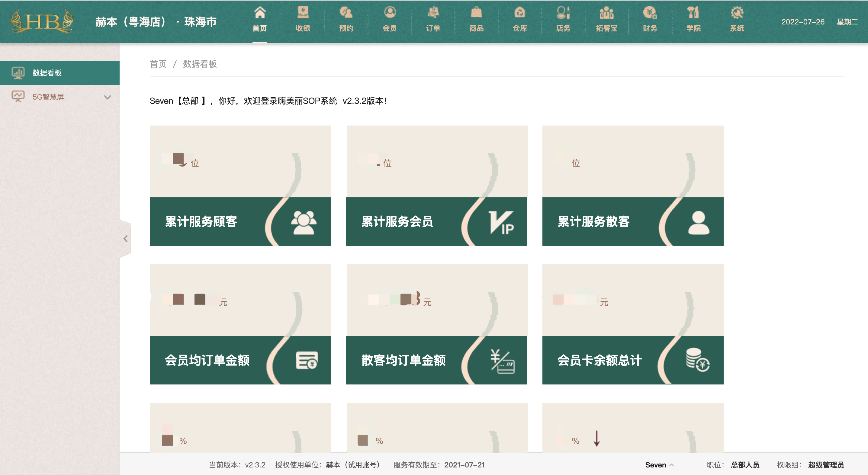
Task: Click the store name 赫本（粤海店）
Action: coord(131,22)
